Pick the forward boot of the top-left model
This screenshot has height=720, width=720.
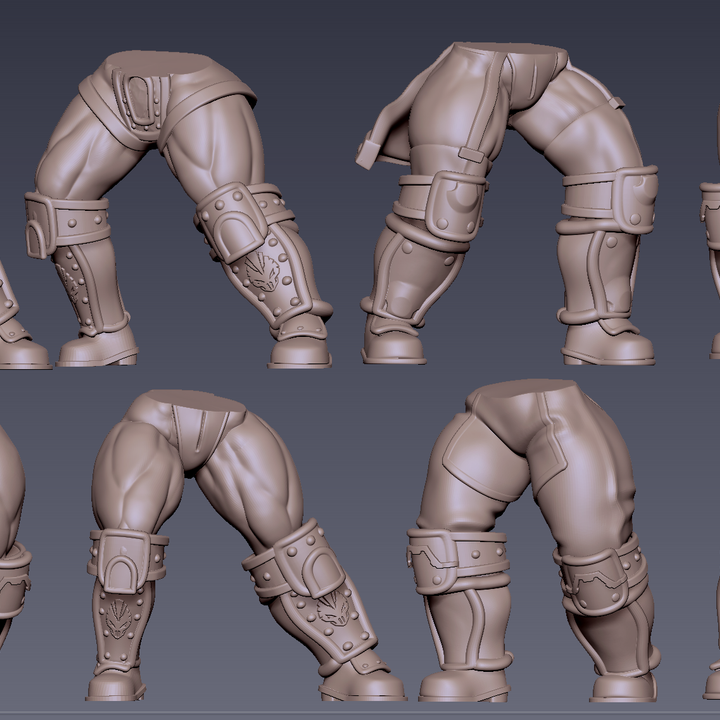299,345
